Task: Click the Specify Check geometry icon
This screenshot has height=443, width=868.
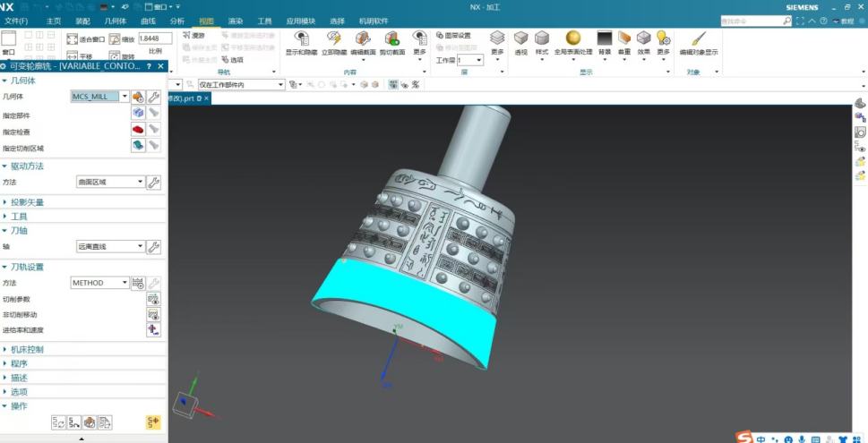Action: pyautogui.click(x=138, y=129)
